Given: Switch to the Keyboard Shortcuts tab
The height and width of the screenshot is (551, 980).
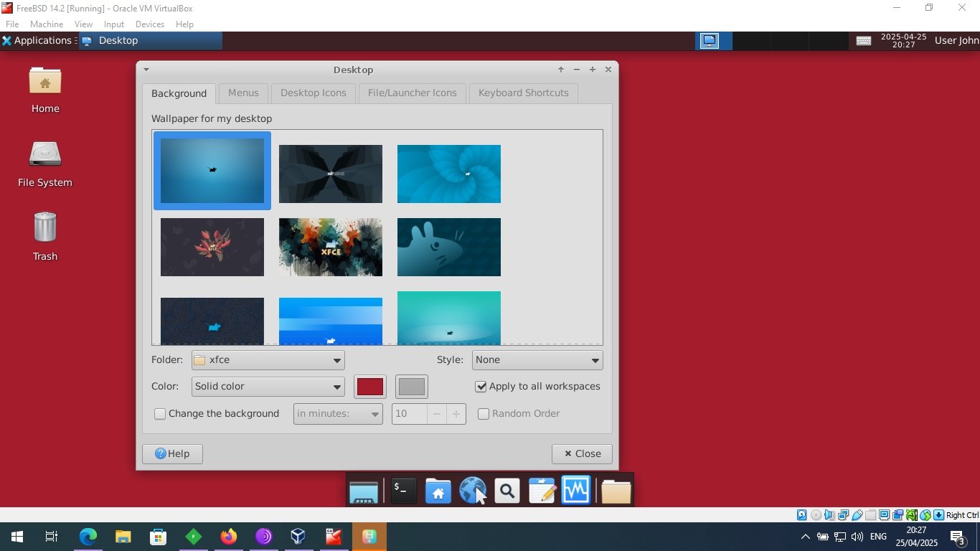Looking at the screenshot, I should [x=523, y=93].
